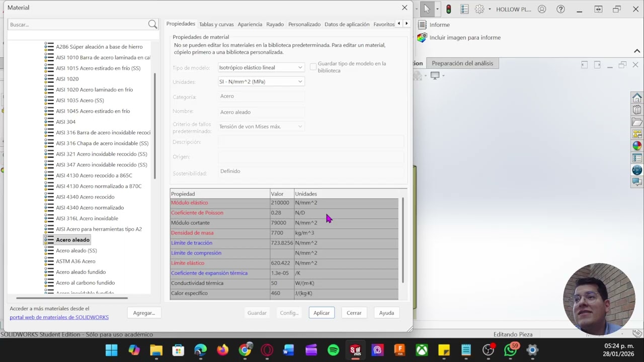The image size is (644, 362).
Task: Open the settings gear in top toolbar
Action: click(x=479, y=9)
